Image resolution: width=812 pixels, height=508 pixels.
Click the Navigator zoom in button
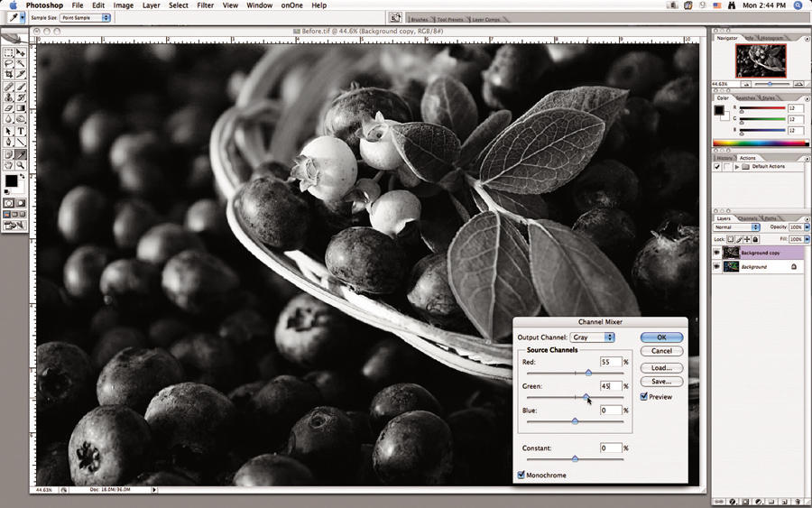pos(798,84)
